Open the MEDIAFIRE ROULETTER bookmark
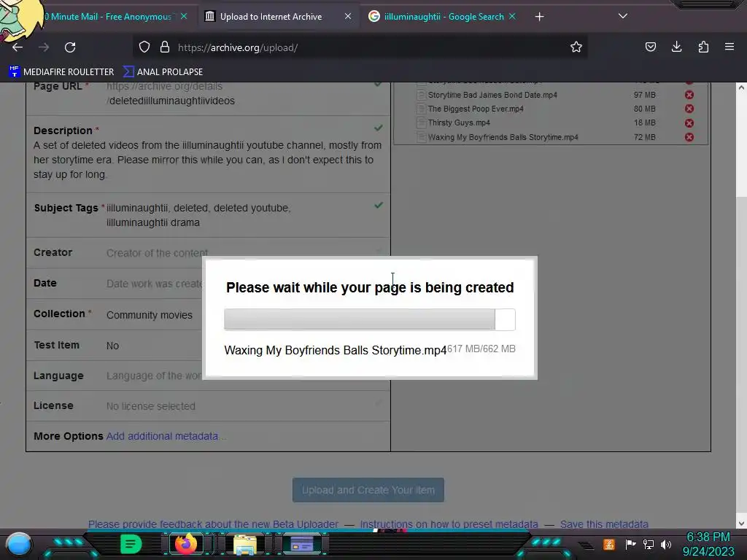This screenshot has width=747, height=560. pos(61,72)
